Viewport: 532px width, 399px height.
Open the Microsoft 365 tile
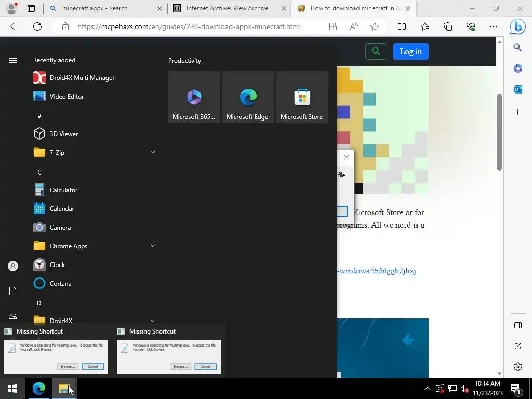tap(194, 97)
